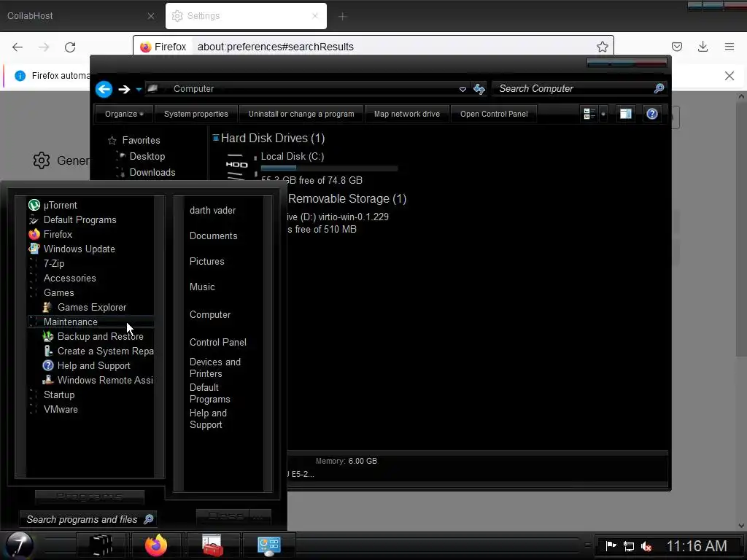This screenshot has height=560, width=747.
Task: Go forward in Explorer window
Action: (x=124, y=89)
